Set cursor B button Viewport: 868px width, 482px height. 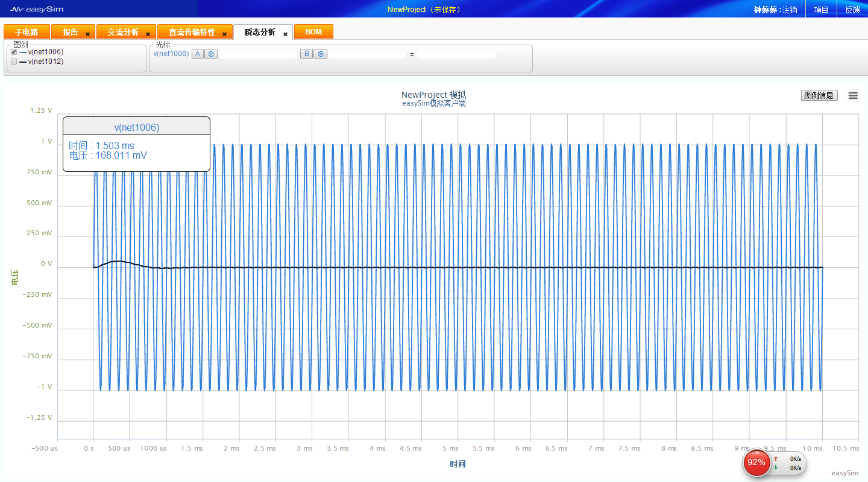307,54
